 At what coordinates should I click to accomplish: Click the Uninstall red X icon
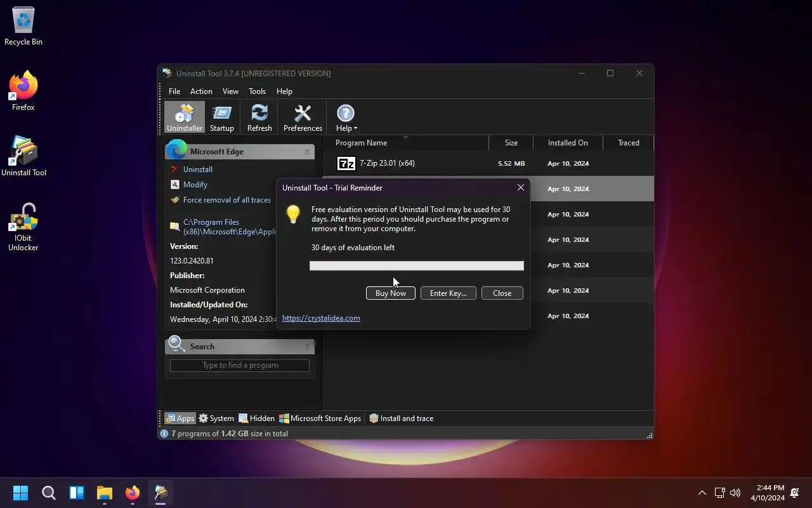[174, 170]
